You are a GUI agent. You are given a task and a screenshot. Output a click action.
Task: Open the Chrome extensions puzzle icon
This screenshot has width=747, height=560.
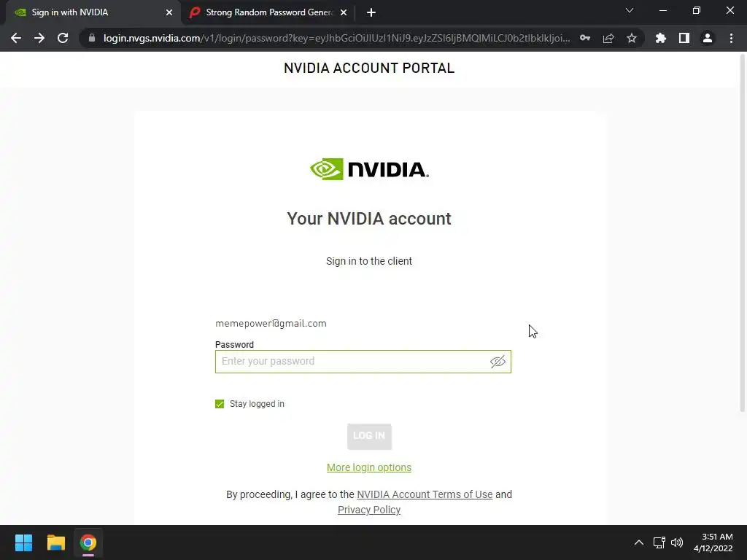661,38
